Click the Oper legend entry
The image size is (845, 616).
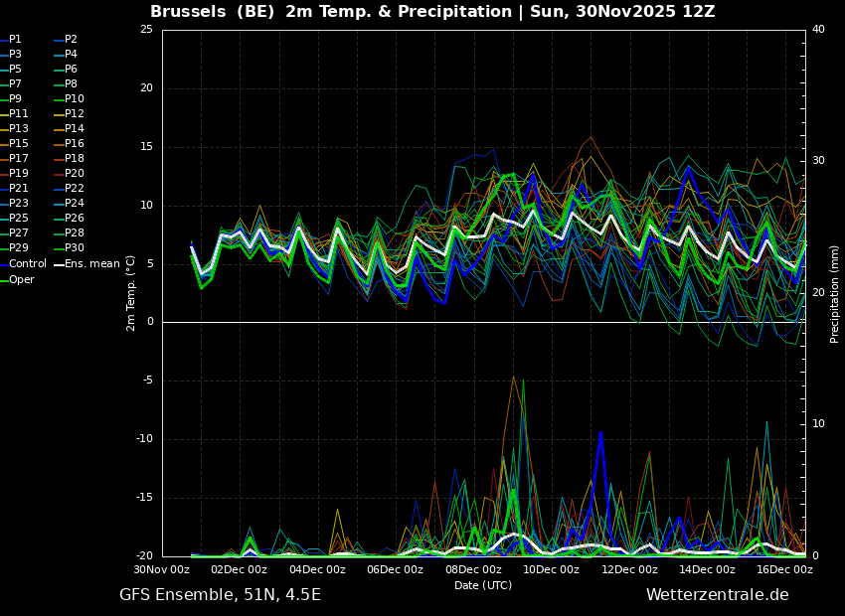[x=22, y=280]
